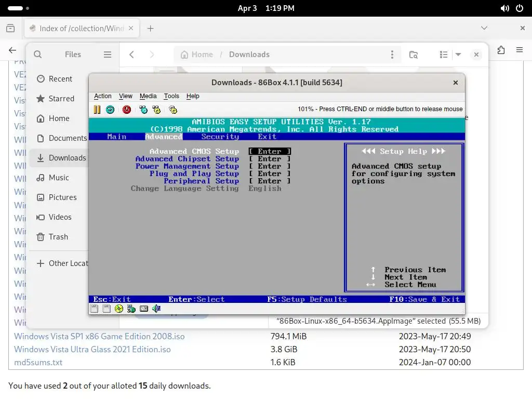Click Advanced CMOS Setup BIOS entry
Screen dimensions: 532x399
(194, 151)
